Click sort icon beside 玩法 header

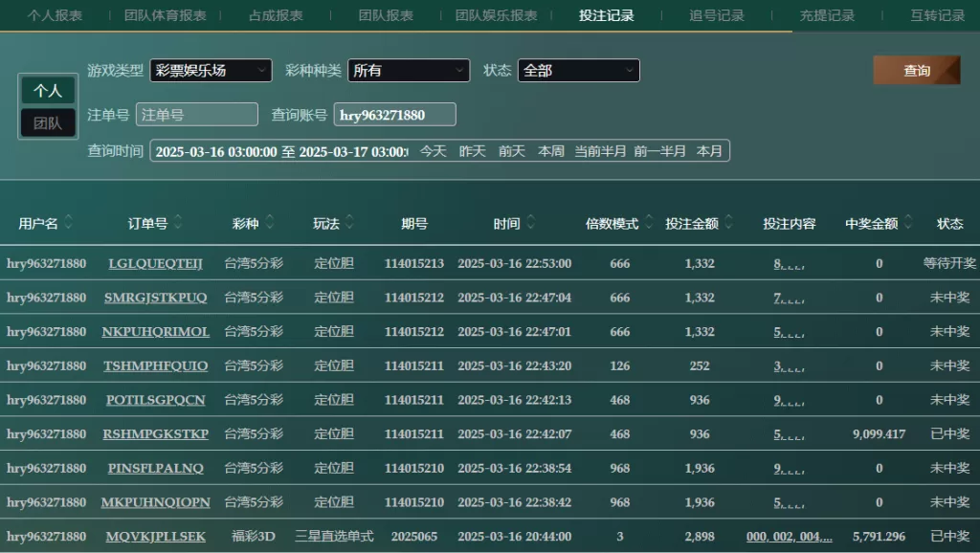[x=349, y=223]
